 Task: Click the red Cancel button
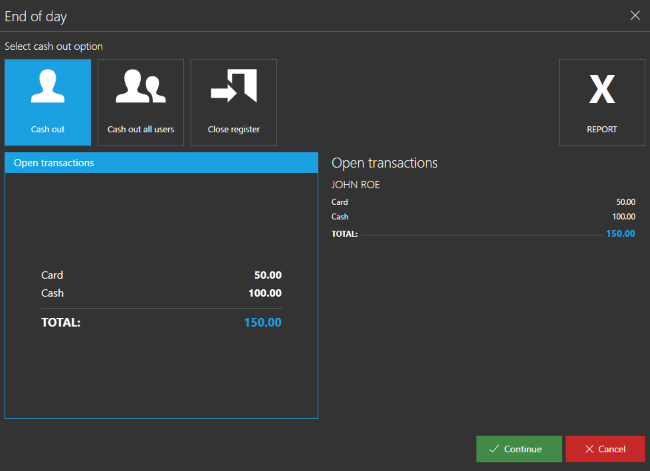(x=605, y=449)
